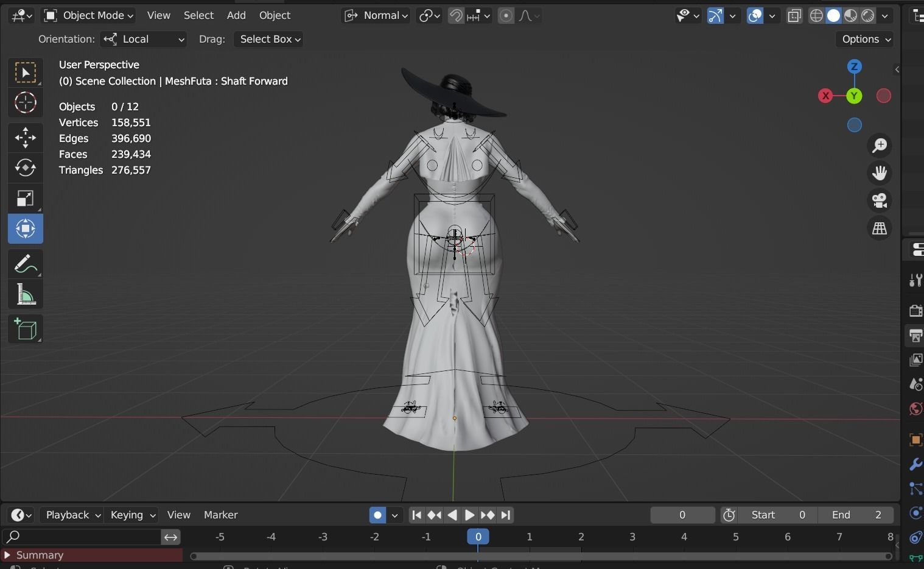The height and width of the screenshot is (569, 924).
Task: Open the View menu in viewport header
Action: pyautogui.click(x=159, y=15)
